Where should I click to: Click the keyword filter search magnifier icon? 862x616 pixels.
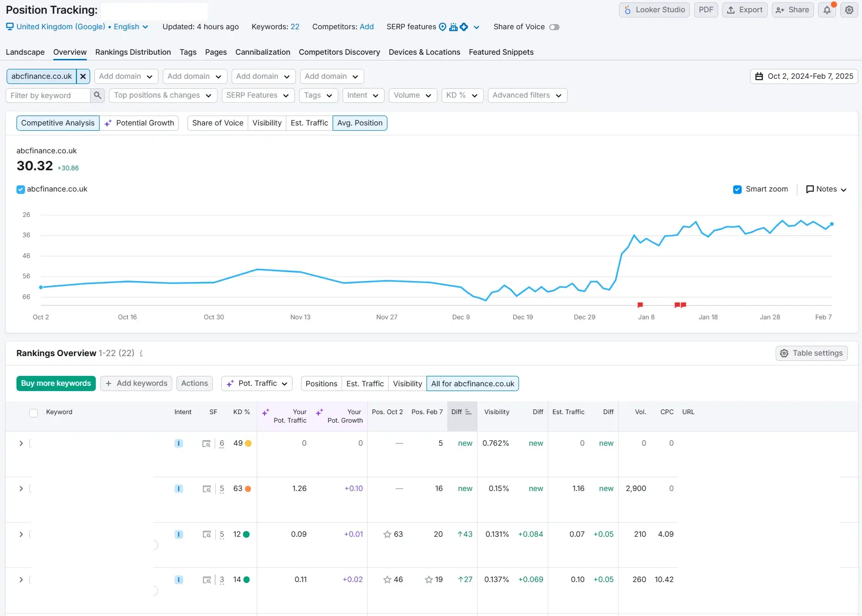click(x=97, y=95)
